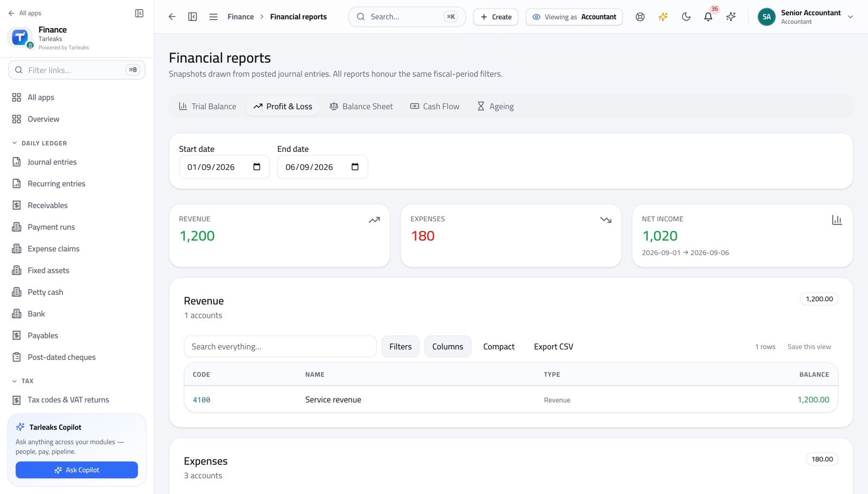Click the yellow sparkle icon in top bar
Image resolution: width=868 pixels, height=494 pixels.
pyautogui.click(x=663, y=17)
